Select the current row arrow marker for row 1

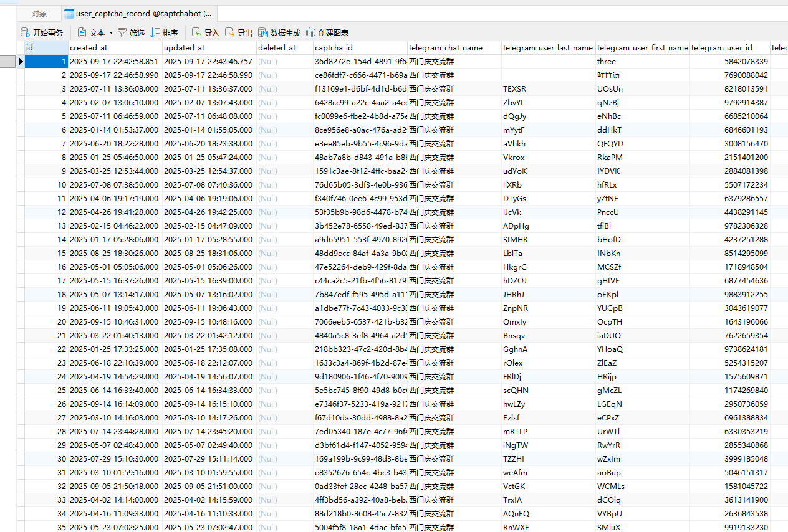pyautogui.click(x=21, y=61)
